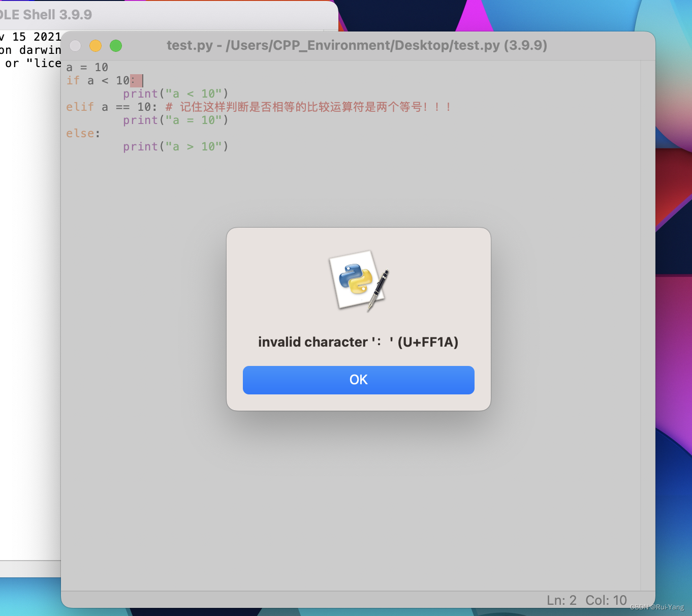Image resolution: width=692 pixels, height=616 pixels.
Task: Minimize the test.py window with yellow button
Action: (96, 46)
